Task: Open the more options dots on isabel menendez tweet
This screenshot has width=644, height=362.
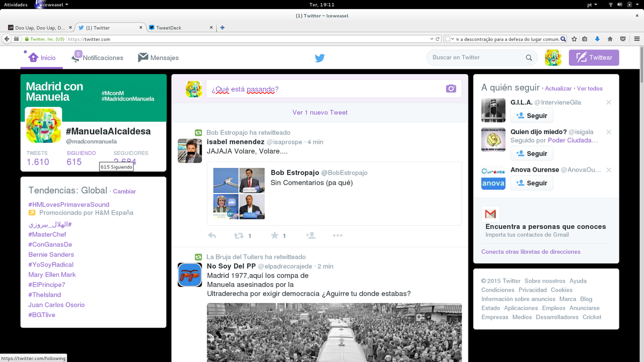Action: coord(338,235)
